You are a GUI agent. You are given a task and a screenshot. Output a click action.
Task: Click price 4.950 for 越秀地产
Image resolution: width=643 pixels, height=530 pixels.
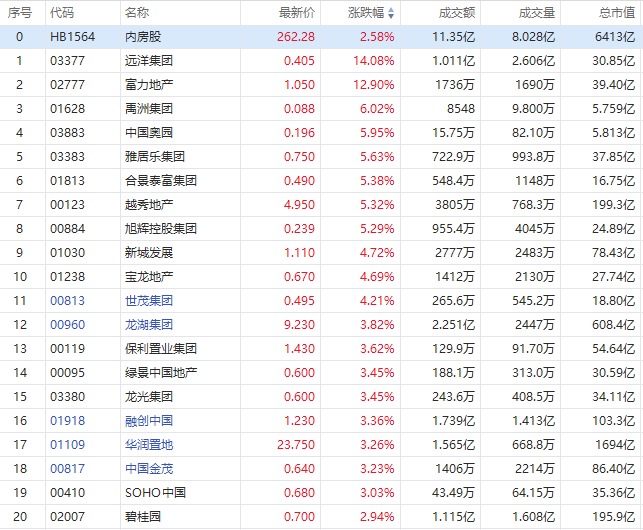299,205
